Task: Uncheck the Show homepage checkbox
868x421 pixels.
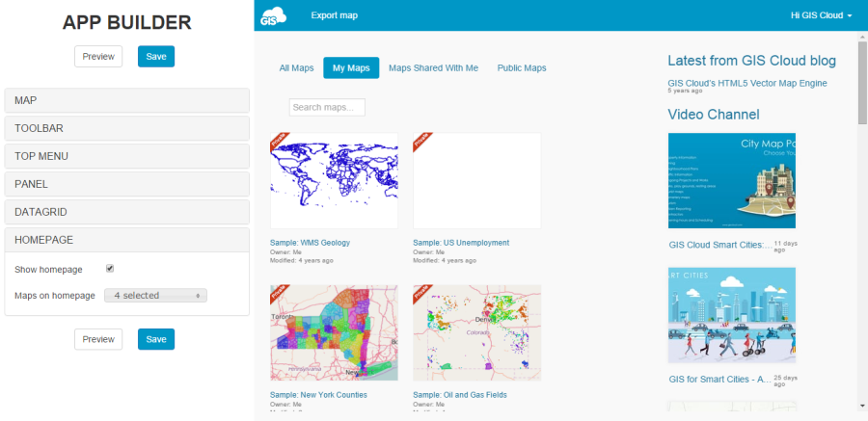Action: [x=110, y=269]
